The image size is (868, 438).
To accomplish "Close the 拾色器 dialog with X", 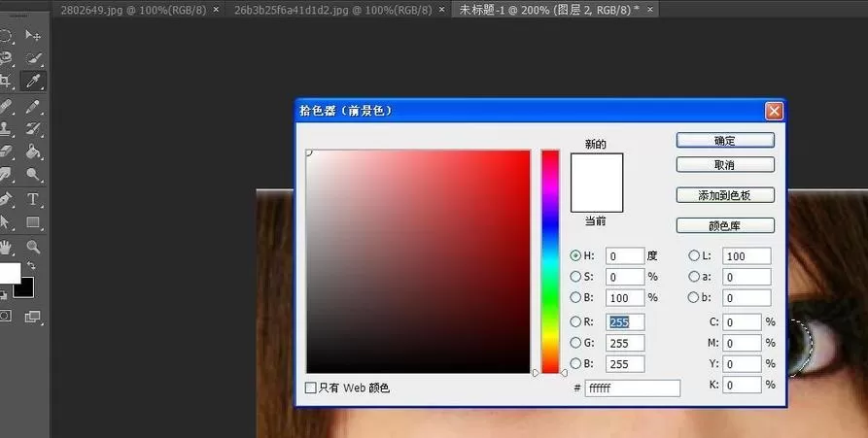I will pyautogui.click(x=774, y=111).
